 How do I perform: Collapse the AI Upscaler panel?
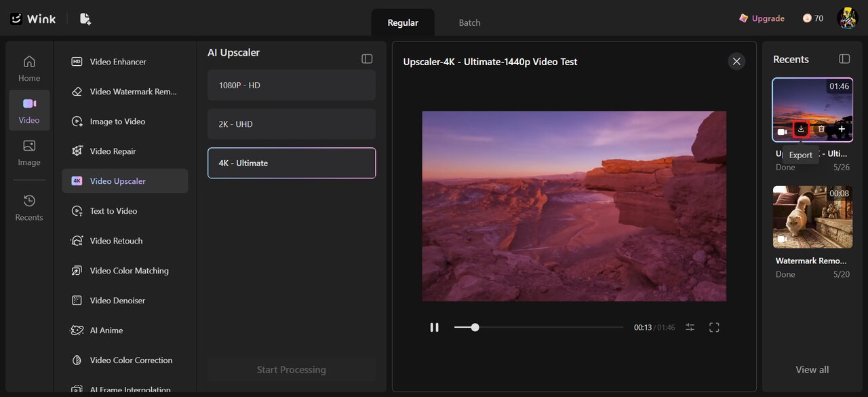pos(367,59)
